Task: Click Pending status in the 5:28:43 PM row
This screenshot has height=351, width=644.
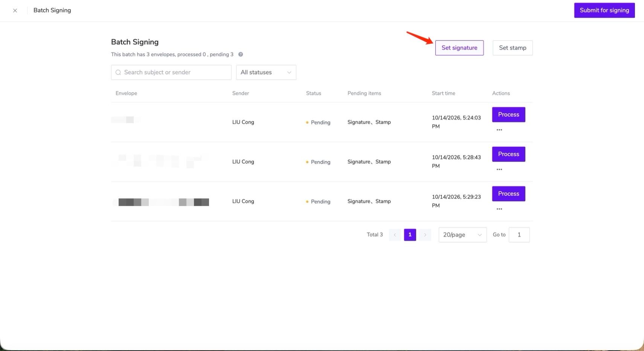Action: pos(318,162)
